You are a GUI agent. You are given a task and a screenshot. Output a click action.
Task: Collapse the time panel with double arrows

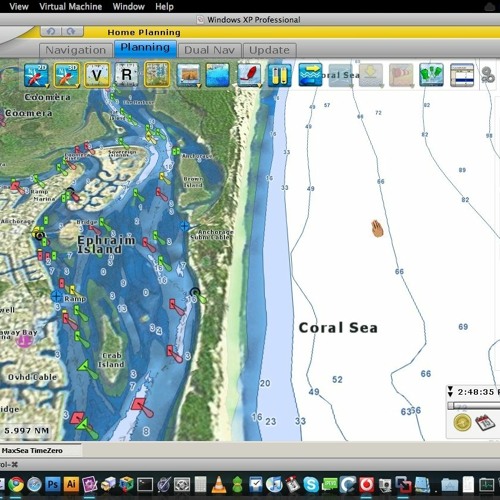click(x=450, y=392)
